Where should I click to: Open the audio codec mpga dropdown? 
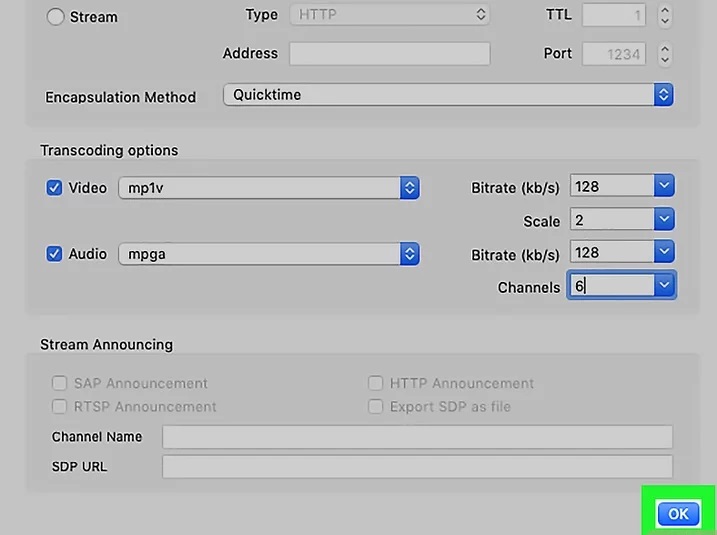[x=268, y=254]
